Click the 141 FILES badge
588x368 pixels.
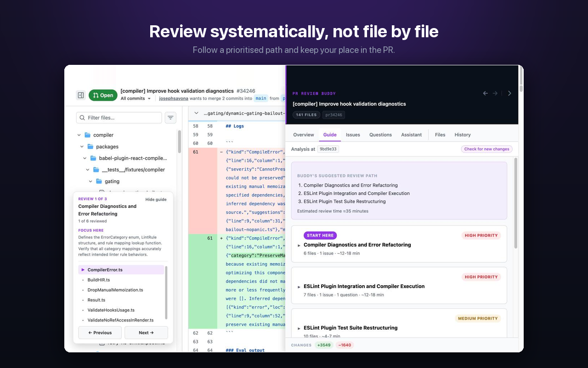[306, 115]
